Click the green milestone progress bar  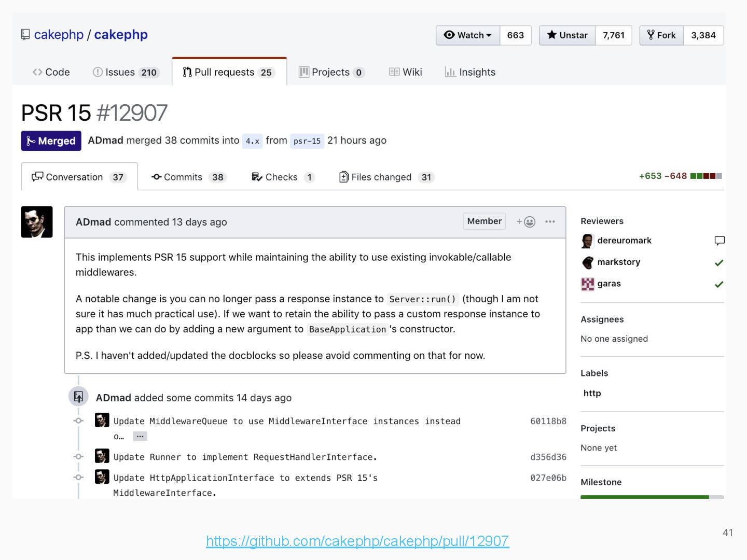point(645,497)
